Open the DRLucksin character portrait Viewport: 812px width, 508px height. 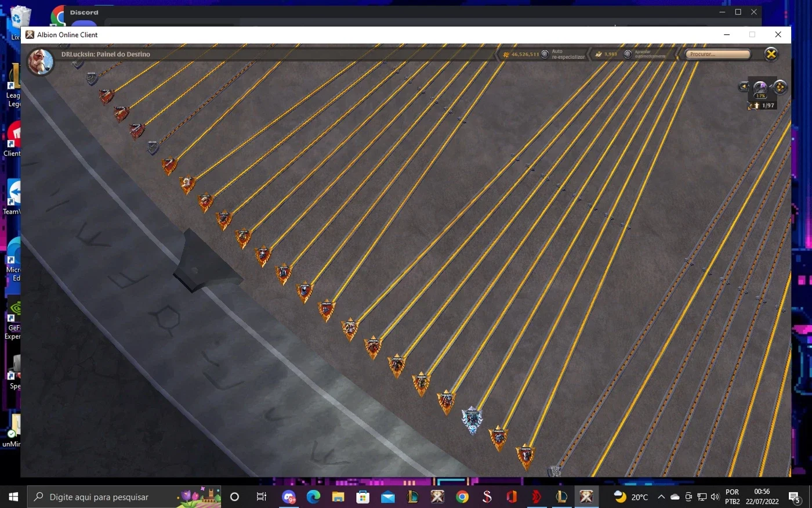tap(41, 62)
